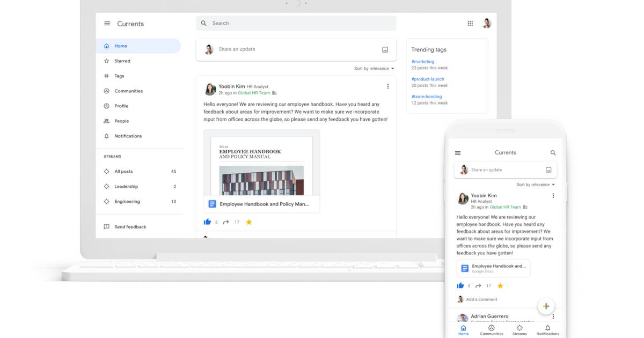The image size is (644, 338).
Task: Open search on the mobile Currents app
Action: pos(553,152)
